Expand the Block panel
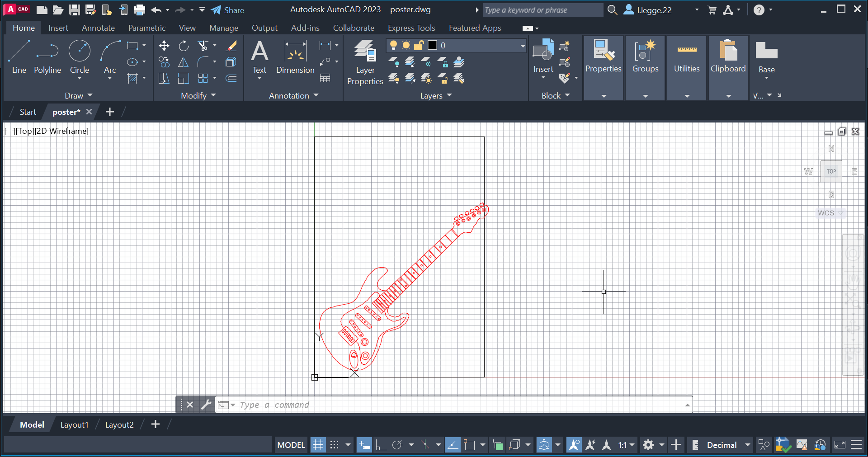Viewport: 868px width, 457px height. [x=556, y=96]
